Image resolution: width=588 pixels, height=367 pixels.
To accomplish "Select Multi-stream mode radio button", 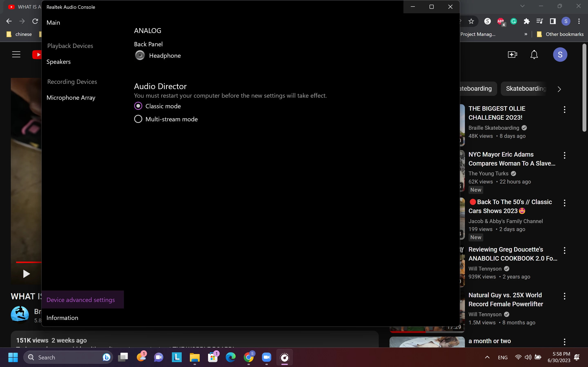I will click(138, 119).
